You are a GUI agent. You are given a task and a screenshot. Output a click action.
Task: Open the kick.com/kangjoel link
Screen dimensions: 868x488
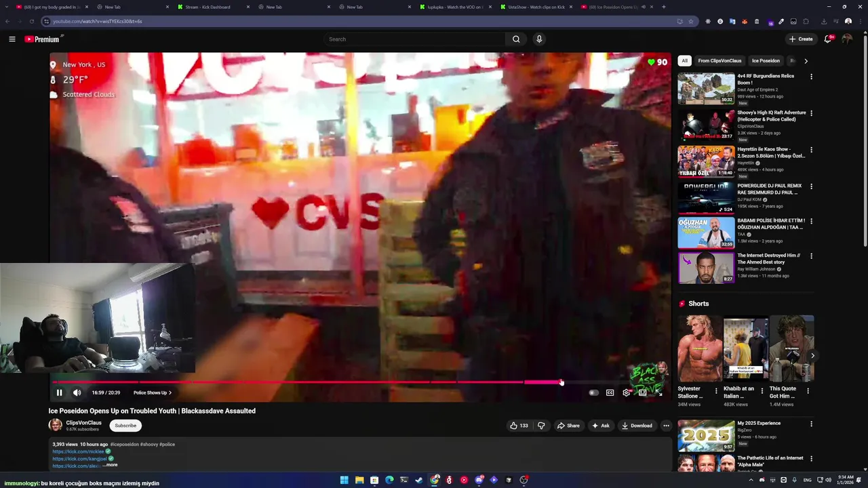(x=80, y=459)
